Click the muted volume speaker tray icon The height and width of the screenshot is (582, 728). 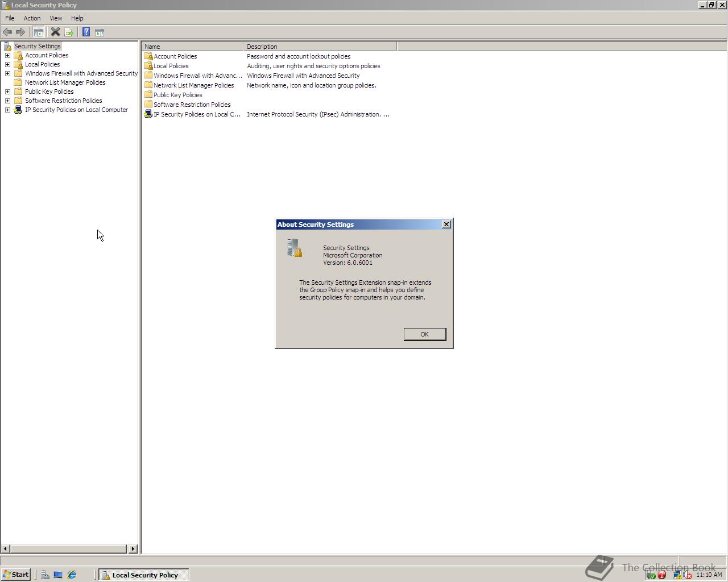(688, 575)
